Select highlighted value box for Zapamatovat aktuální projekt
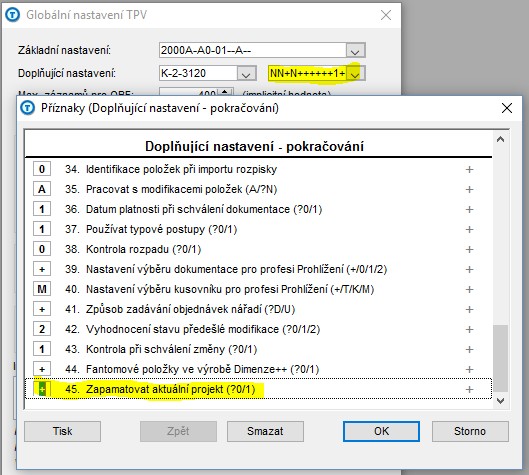Viewport: 529px width, 475px height. pos(42,389)
